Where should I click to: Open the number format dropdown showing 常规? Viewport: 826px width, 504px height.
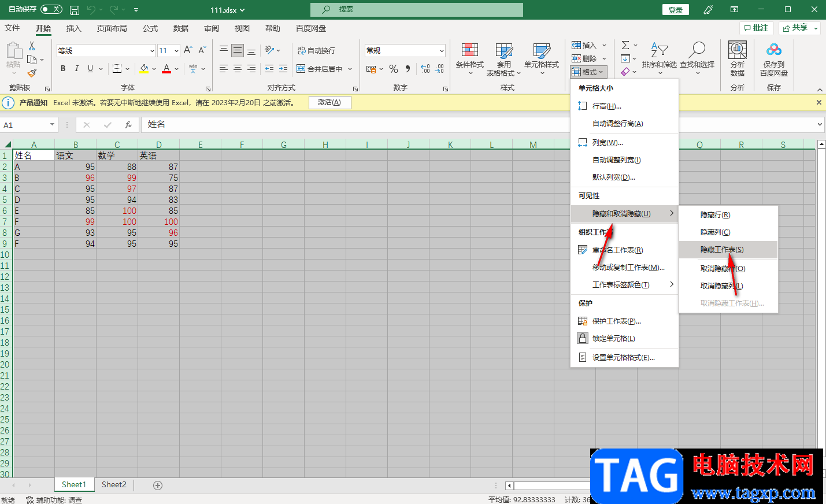pos(442,51)
